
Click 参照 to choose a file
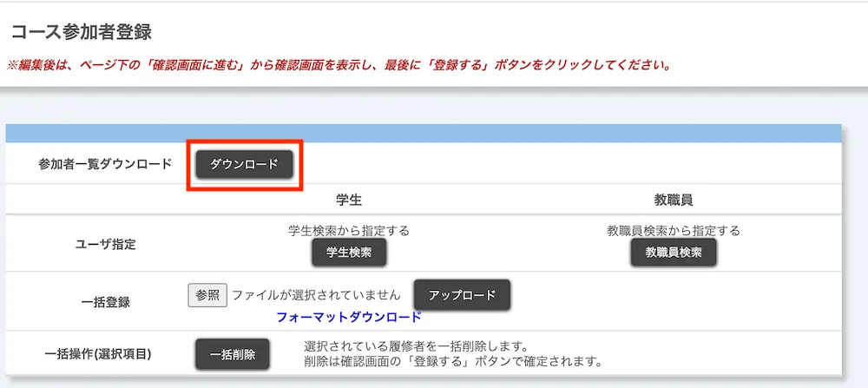[207, 295]
